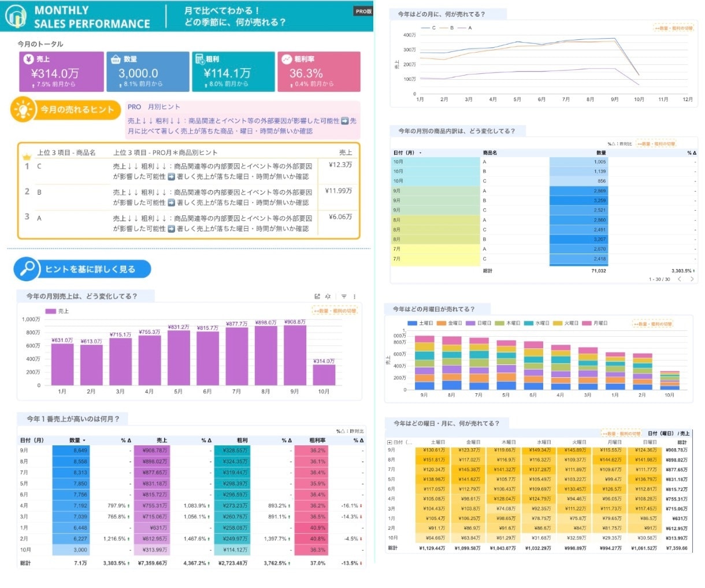Click 71,032 total in breakdown table
Image resolution: width=705 pixels, height=588 pixels.
click(x=599, y=270)
